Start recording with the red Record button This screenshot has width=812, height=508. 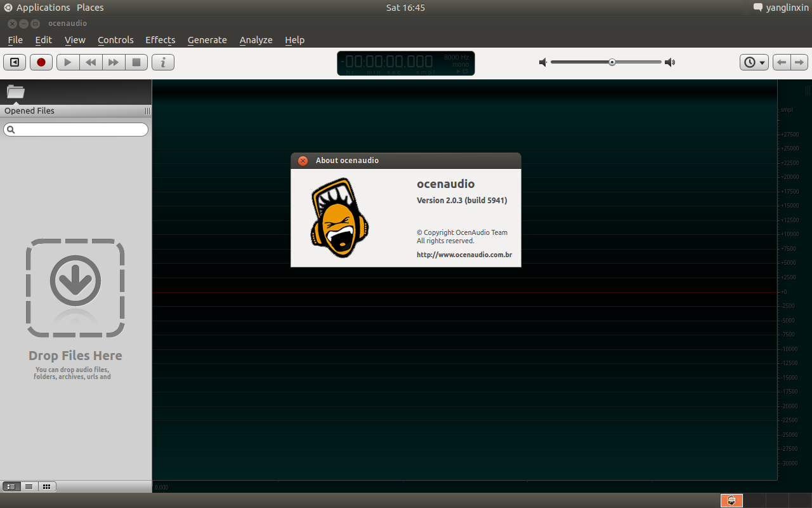pyautogui.click(x=41, y=62)
